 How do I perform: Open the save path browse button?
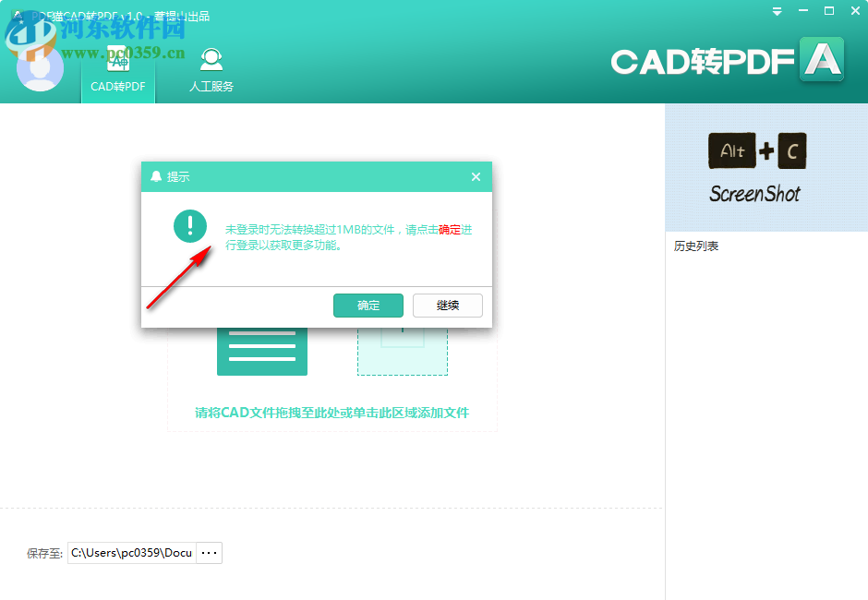(x=209, y=552)
